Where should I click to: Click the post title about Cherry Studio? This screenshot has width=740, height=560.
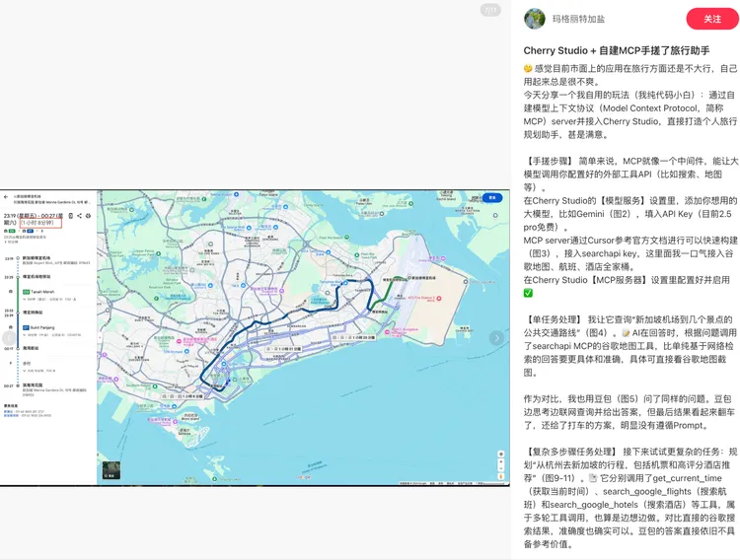(616, 50)
